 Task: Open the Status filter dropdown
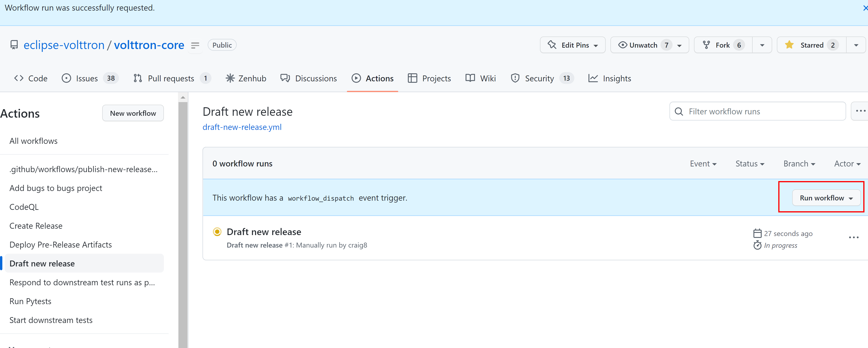(750, 164)
